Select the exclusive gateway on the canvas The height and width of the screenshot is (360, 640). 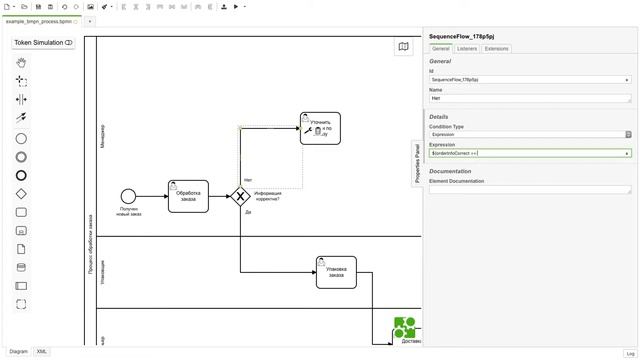point(240,196)
